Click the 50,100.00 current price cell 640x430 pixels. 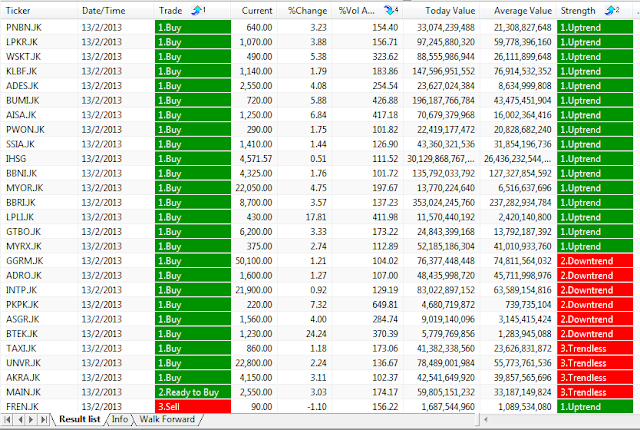(253, 261)
